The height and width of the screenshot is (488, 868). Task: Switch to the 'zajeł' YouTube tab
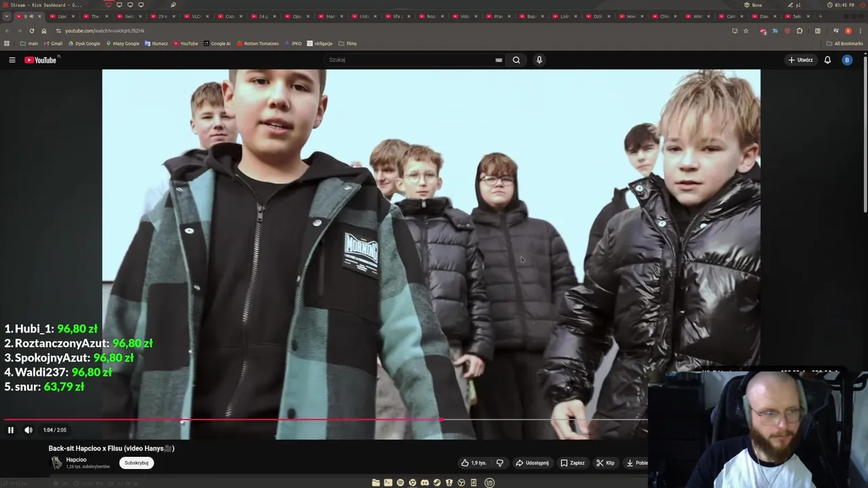(62, 16)
